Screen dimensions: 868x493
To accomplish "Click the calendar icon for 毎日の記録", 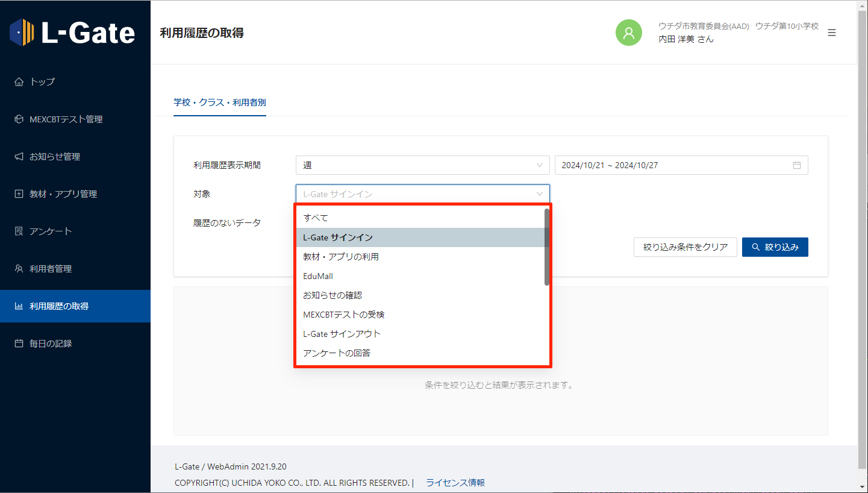I will click(x=19, y=344).
